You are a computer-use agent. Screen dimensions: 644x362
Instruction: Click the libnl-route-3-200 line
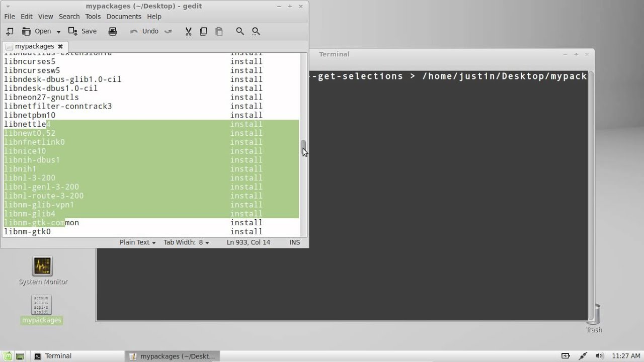pyautogui.click(x=151, y=196)
